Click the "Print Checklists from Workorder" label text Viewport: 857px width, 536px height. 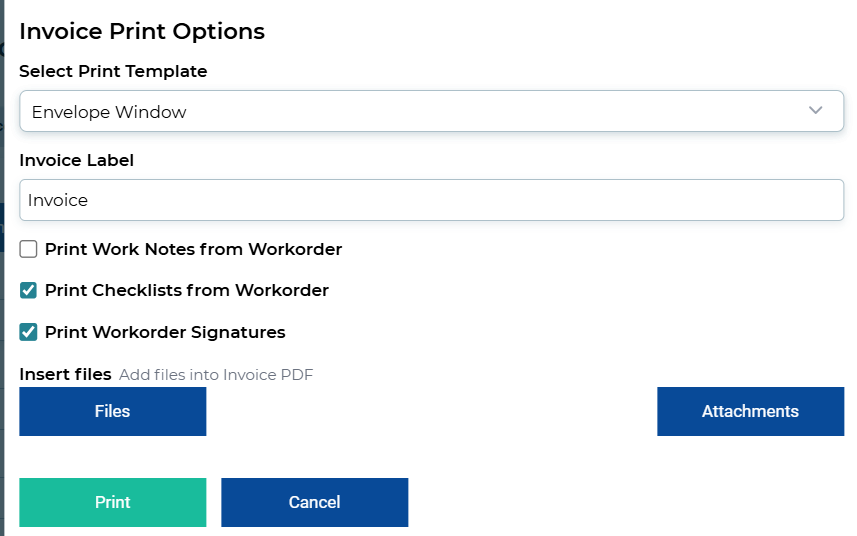pos(186,290)
